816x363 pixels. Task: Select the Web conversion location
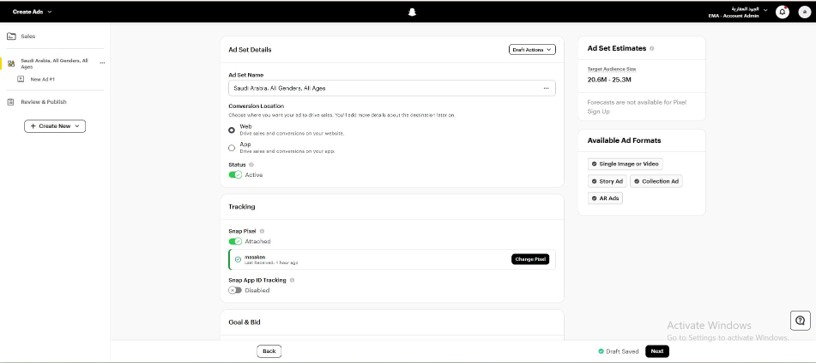[x=232, y=130]
